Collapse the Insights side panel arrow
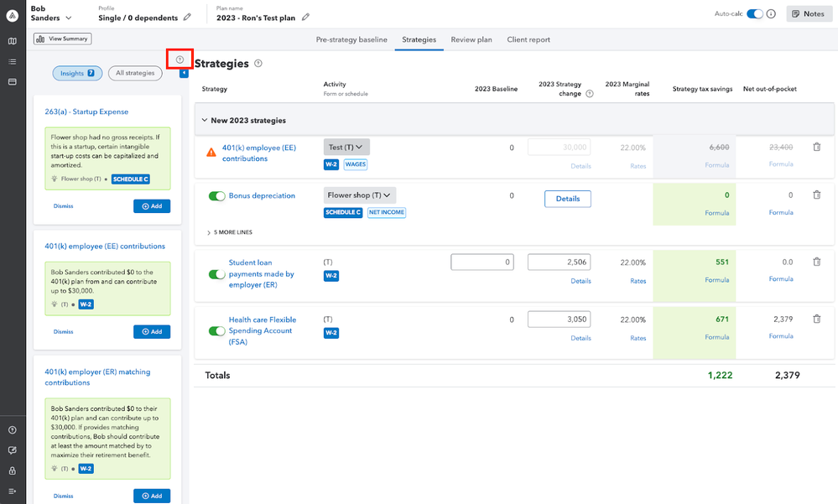Viewport: 838px width, 504px height. [185, 74]
